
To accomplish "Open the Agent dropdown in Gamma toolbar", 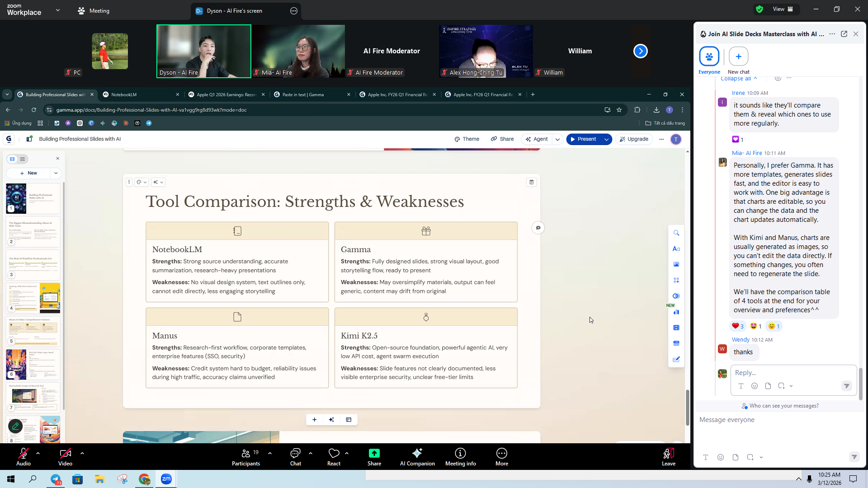I will pyautogui.click(x=558, y=139).
